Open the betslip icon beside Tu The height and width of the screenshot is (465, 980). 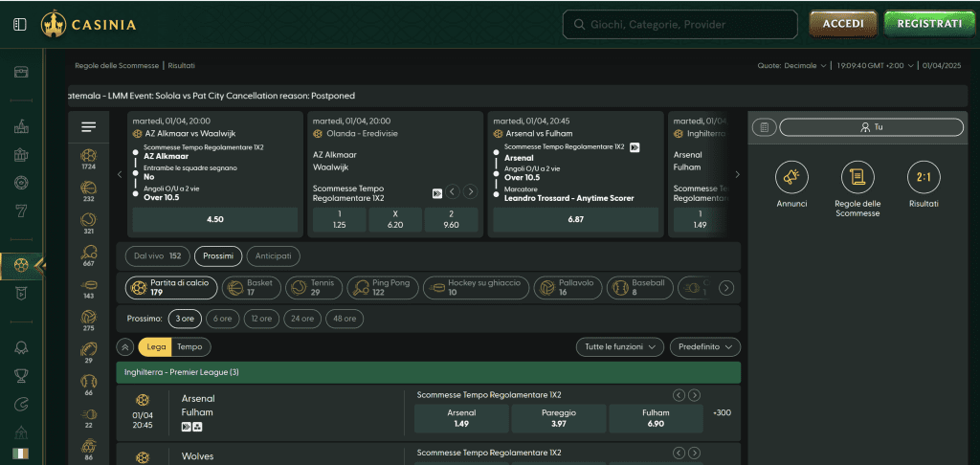coord(764,127)
